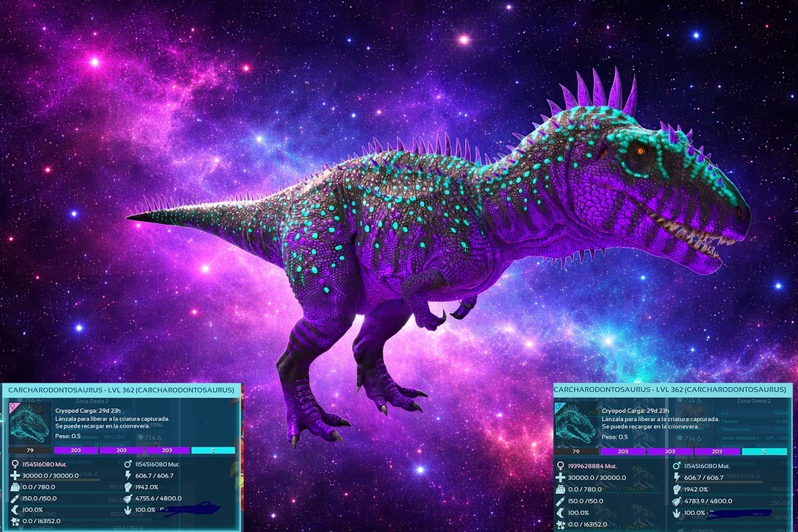Click '1942.0%' melee value on male card
Screen dimensions: 798x532
tap(696, 489)
